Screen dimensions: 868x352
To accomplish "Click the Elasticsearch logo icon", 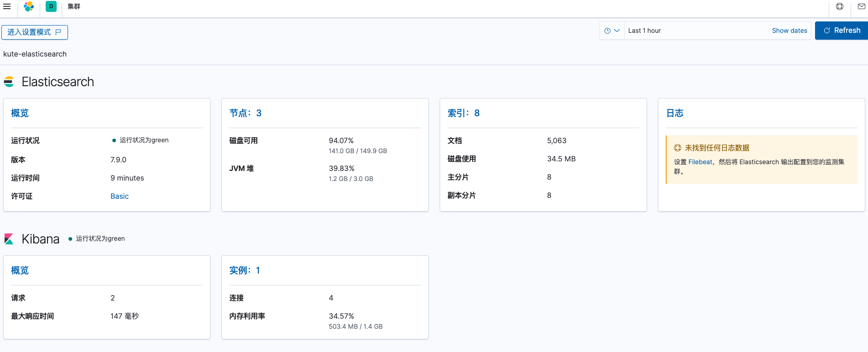I will [x=9, y=82].
